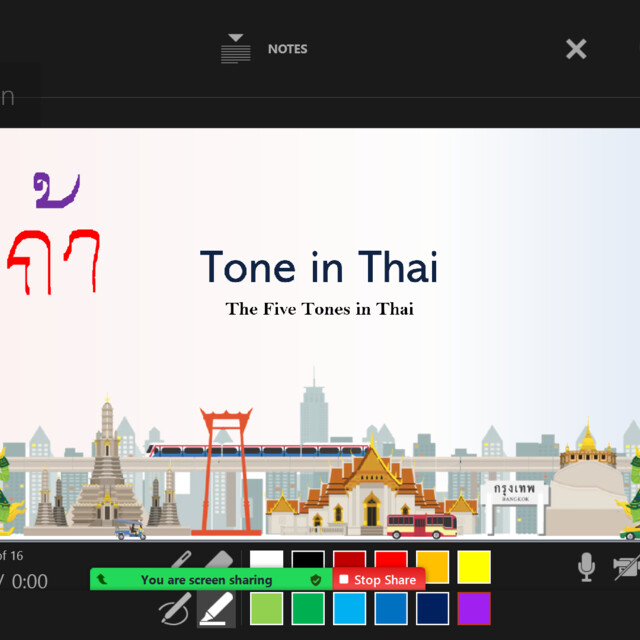Choose the black ink color
The image size is (640, 640).
pos(308,559)
